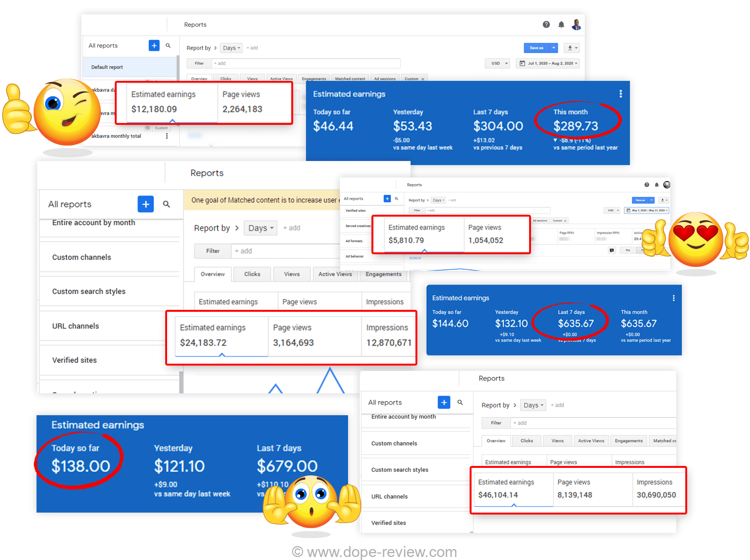Open the suited man's profile avatar

(x=576, y=25)
